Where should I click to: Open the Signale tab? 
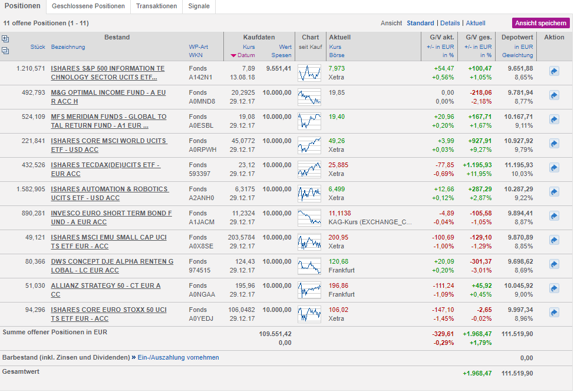[199, 6]
